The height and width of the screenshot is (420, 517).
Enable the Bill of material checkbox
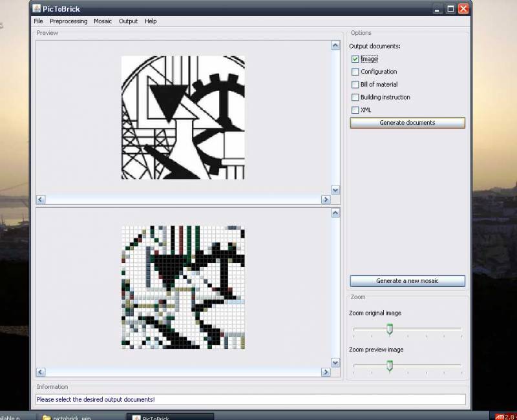pos(355,85)
